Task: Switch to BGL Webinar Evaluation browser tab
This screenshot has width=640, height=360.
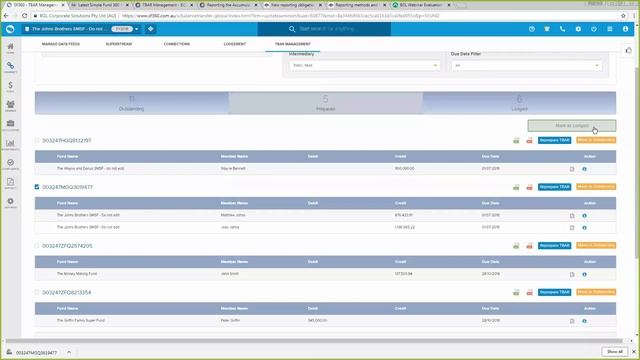Action: point(420,5)
